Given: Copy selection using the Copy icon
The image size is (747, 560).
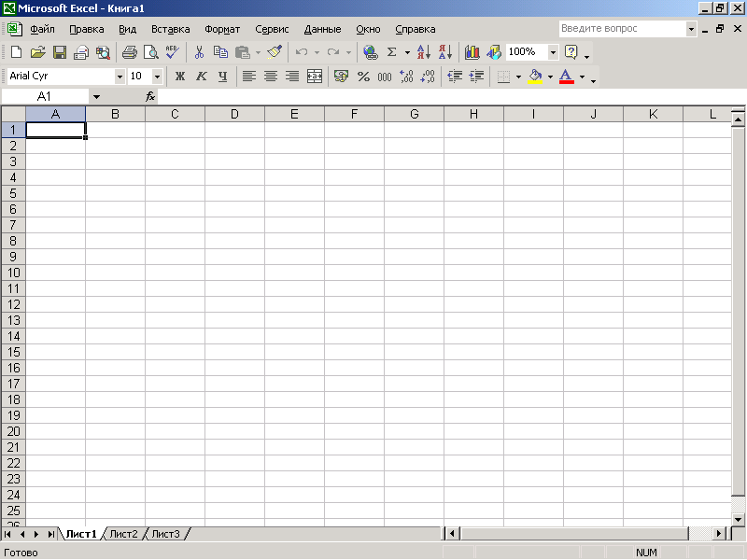Looking at the screenshot, I should [x=220, y=52].
